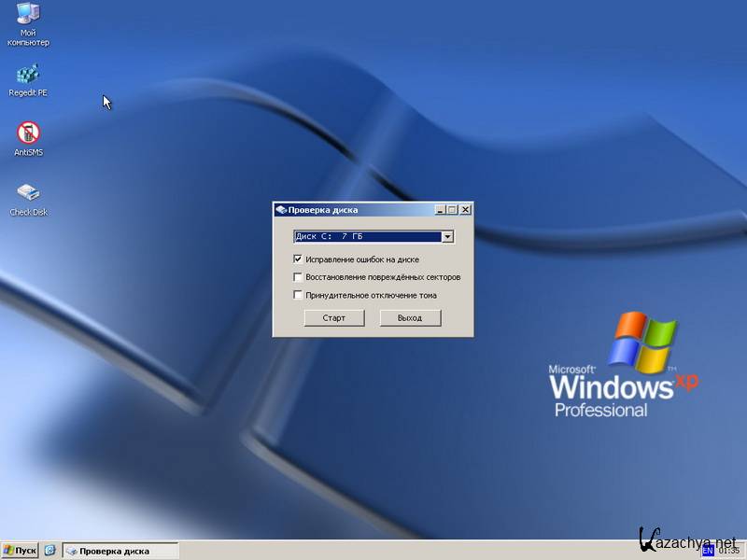Click the Check Disk desktop shortcut
The image size is (747, 560).
[28, 193]
